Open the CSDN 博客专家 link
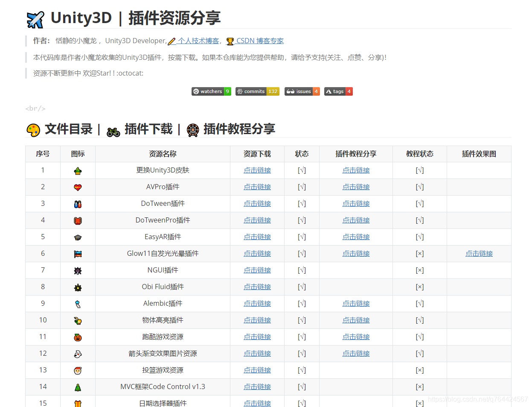The height and width of the screenshot is (407, 532). [x=260, y=41]
